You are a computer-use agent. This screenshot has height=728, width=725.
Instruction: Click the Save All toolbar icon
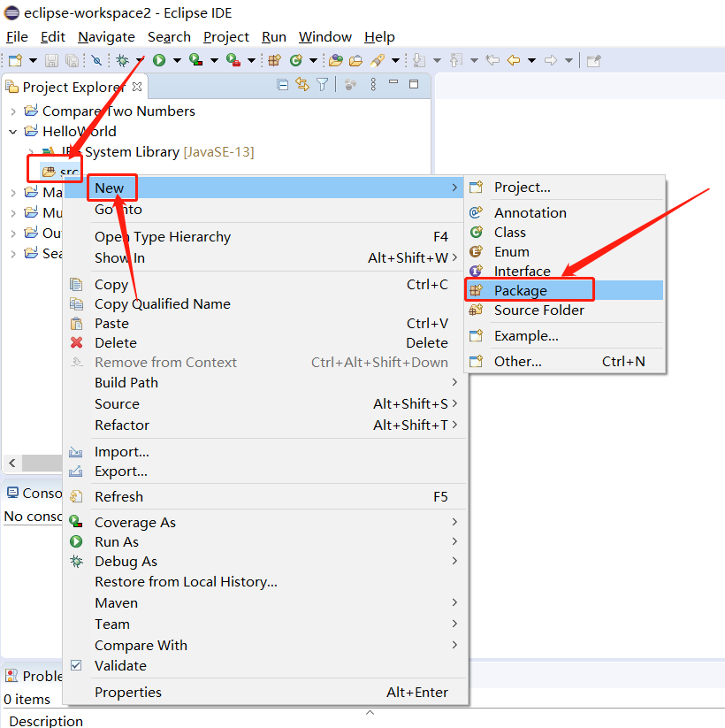(x=72, y=60)
